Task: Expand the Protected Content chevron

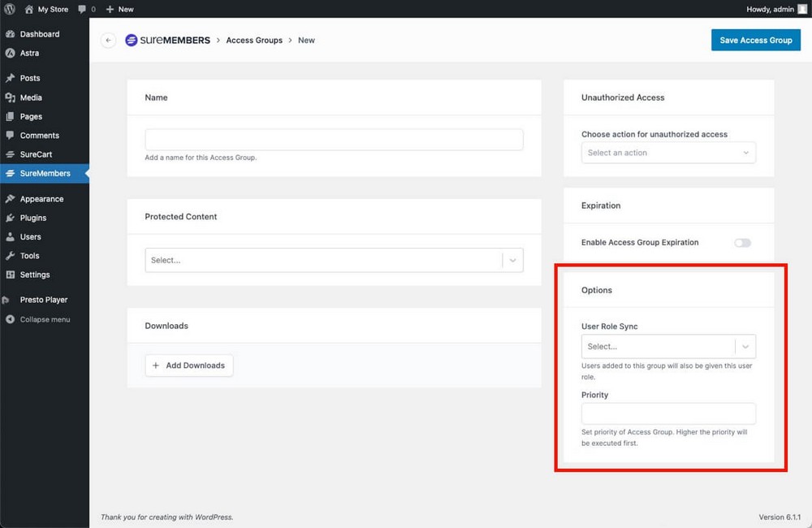Action: click(512, 260)
